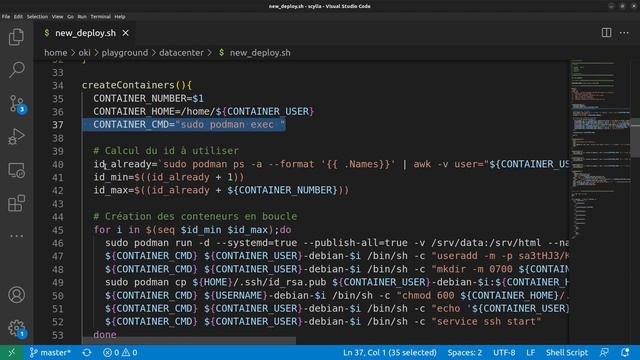Show additional views ellipsis in activity bar

(16, 236)
